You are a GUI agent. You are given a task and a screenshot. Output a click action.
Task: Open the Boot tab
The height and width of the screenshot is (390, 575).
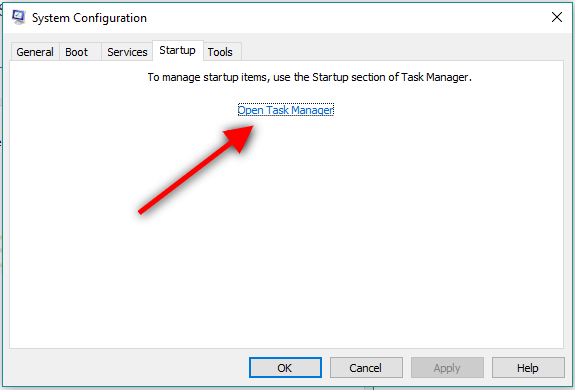pyautogui.click(x=77, y=52)
